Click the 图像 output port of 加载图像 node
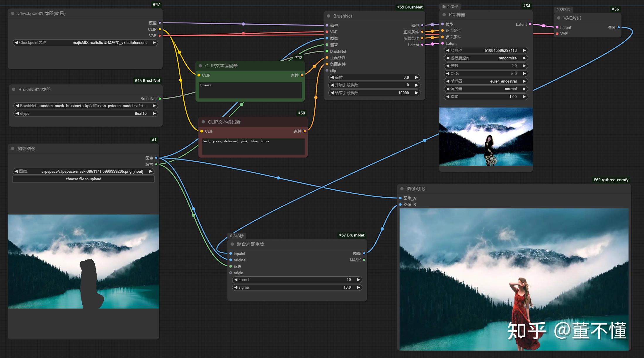 pos(156,158)
